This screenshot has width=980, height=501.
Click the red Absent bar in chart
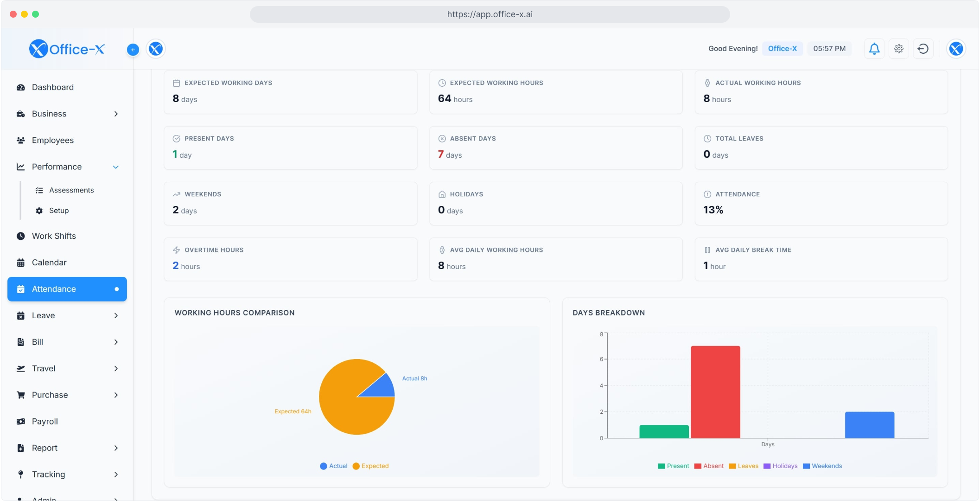pos(715,392)
